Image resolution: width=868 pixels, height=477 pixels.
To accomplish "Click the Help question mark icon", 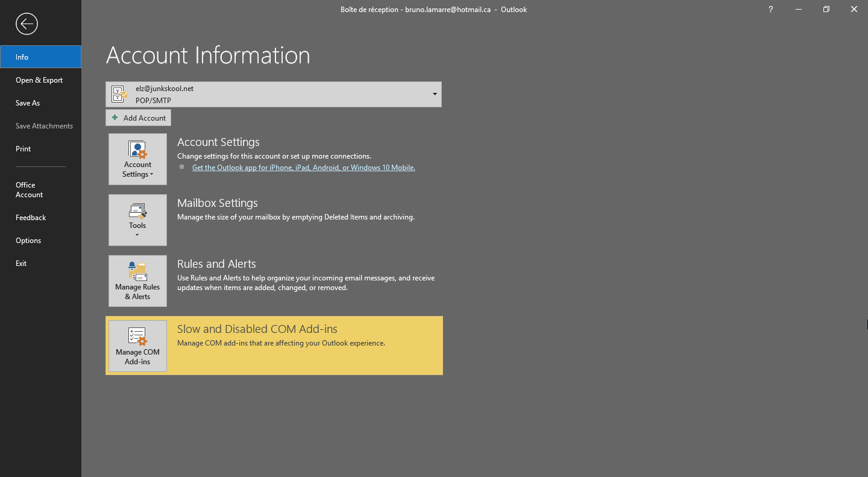I will click(x=771, y=10).
